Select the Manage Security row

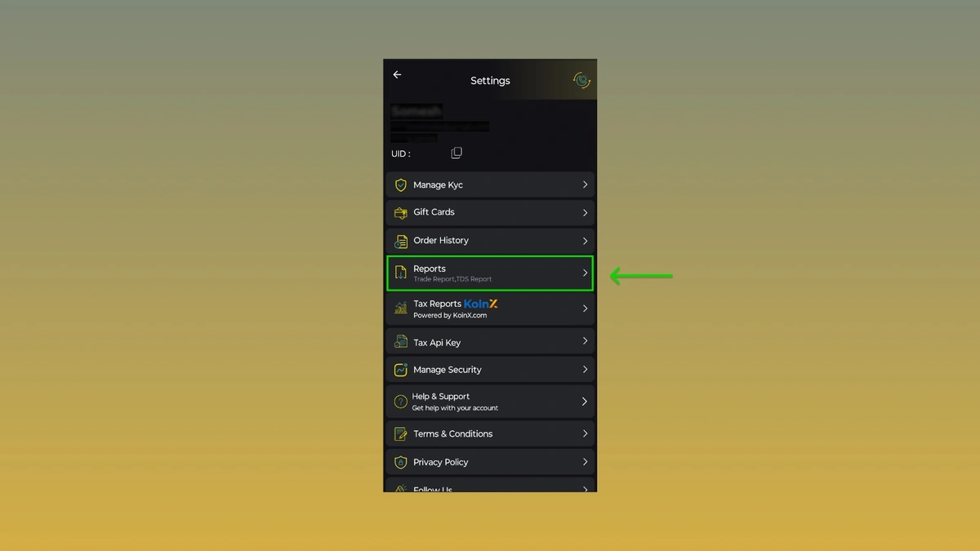(490, 370)
